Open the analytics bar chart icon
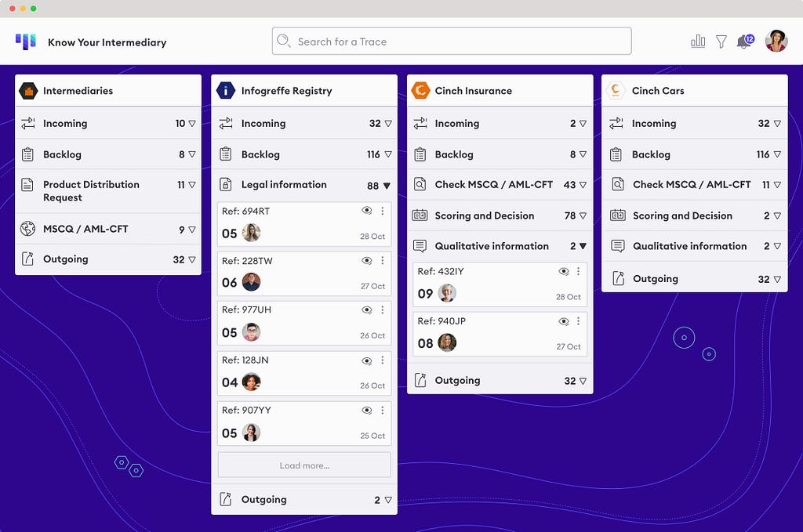803x532 pixels. click(697, 42)
